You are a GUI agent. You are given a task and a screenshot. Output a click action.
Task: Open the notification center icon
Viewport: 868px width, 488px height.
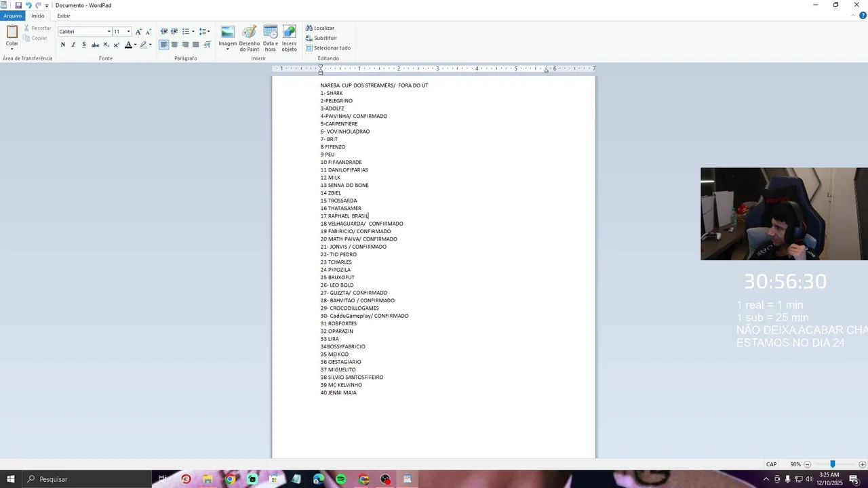(854, 479)
